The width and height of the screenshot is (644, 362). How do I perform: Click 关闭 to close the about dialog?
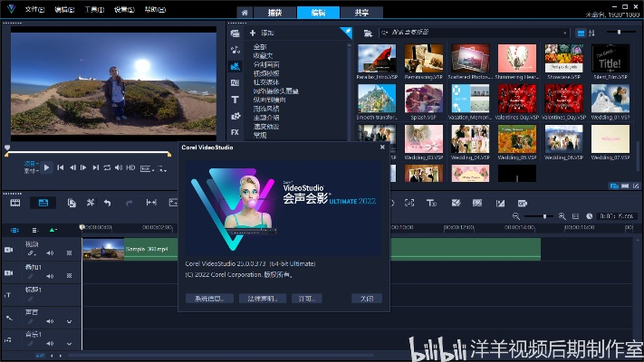(366, 298)
